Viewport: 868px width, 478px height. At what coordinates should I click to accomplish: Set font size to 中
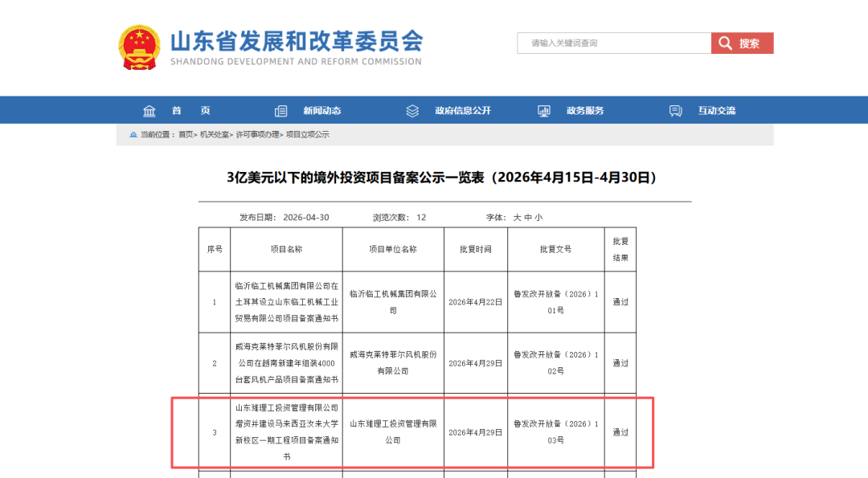(528, 218)
